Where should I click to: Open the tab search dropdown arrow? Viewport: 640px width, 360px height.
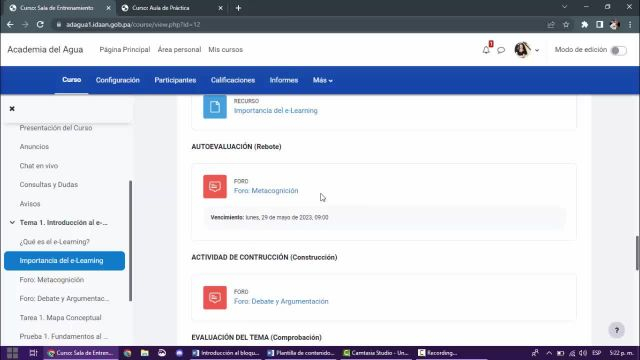[564, 7]
